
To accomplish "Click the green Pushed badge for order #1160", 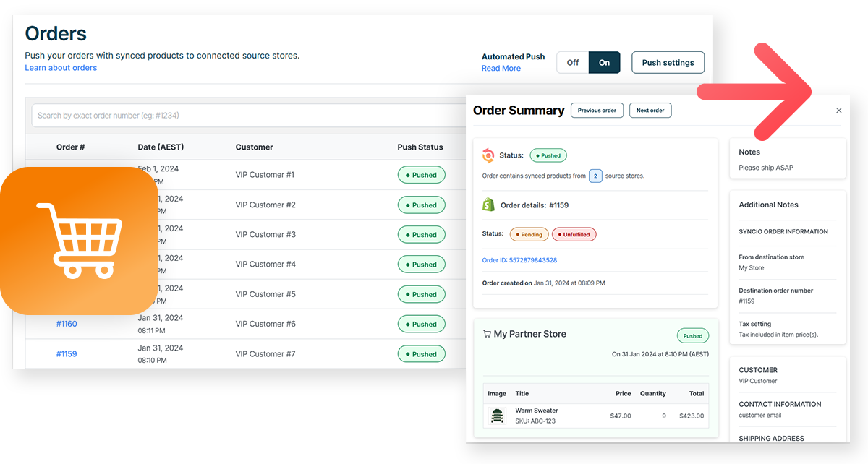I will pyautogui.click(x=421, y=324).
